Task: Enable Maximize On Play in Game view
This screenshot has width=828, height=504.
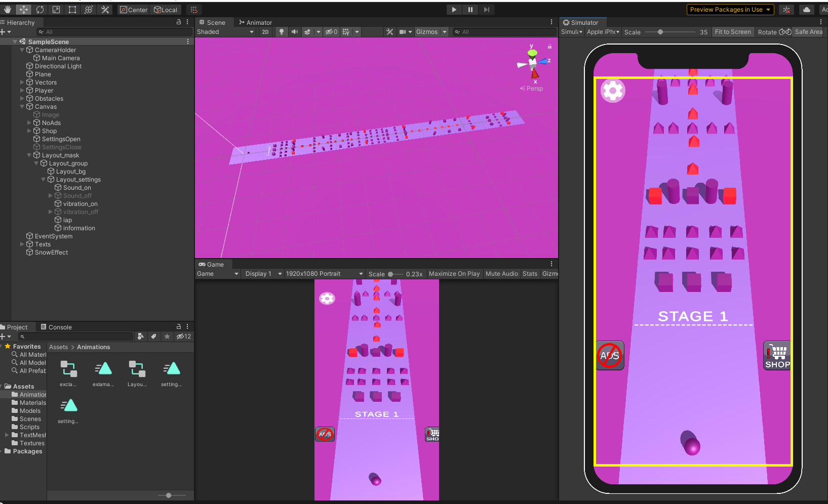Action: (454, 274)
